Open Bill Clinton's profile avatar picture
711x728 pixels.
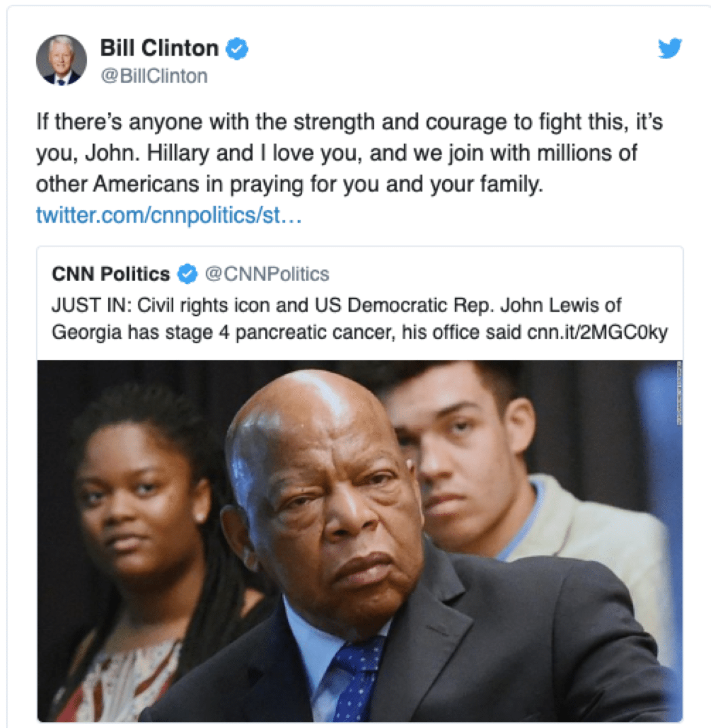pyautogui.click(x=61, y=60)
